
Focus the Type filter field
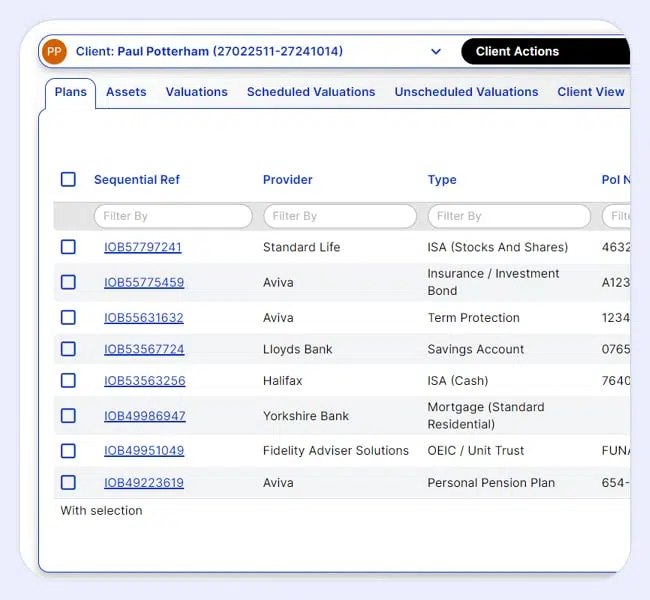tap(509, 216)
